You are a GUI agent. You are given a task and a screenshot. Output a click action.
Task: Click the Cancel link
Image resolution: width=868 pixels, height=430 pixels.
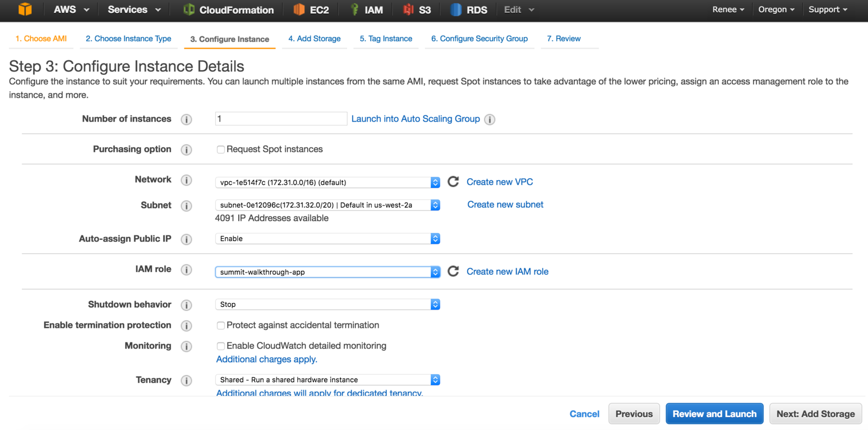pyautogui.click(x=584, y=414)
